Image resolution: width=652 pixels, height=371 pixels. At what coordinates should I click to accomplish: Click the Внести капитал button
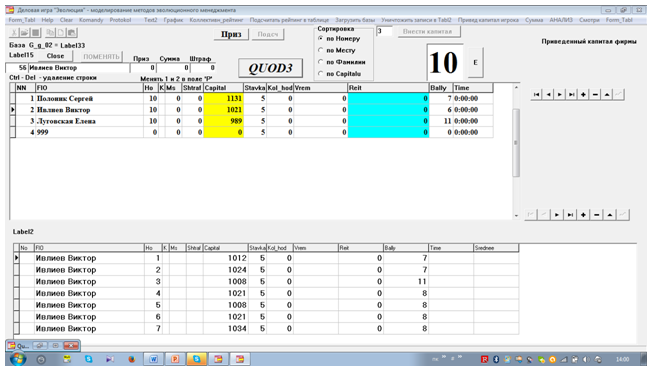(428, 32)
